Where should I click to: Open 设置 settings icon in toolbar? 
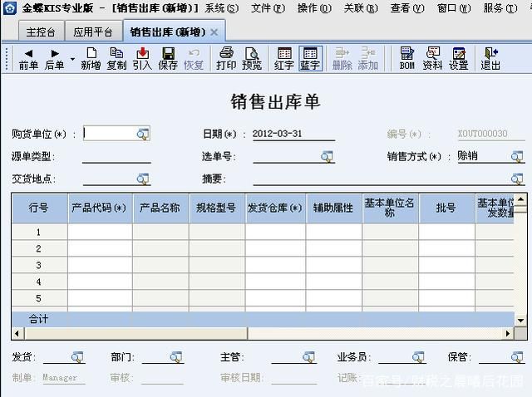[x=458, y=59]
